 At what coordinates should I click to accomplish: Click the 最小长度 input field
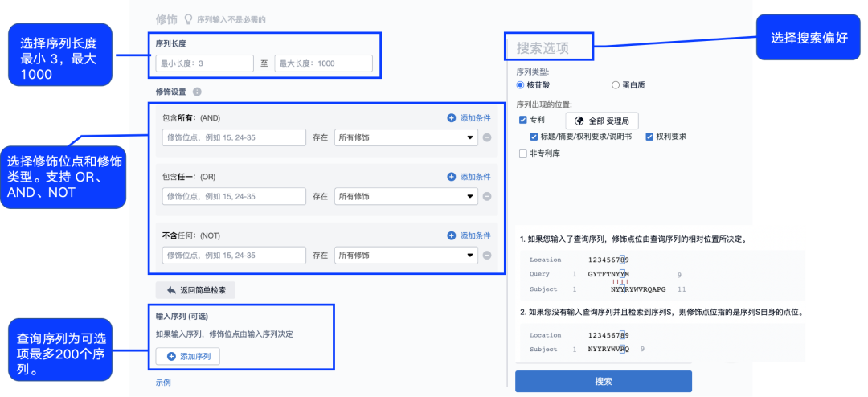click(x=205, y=63)
